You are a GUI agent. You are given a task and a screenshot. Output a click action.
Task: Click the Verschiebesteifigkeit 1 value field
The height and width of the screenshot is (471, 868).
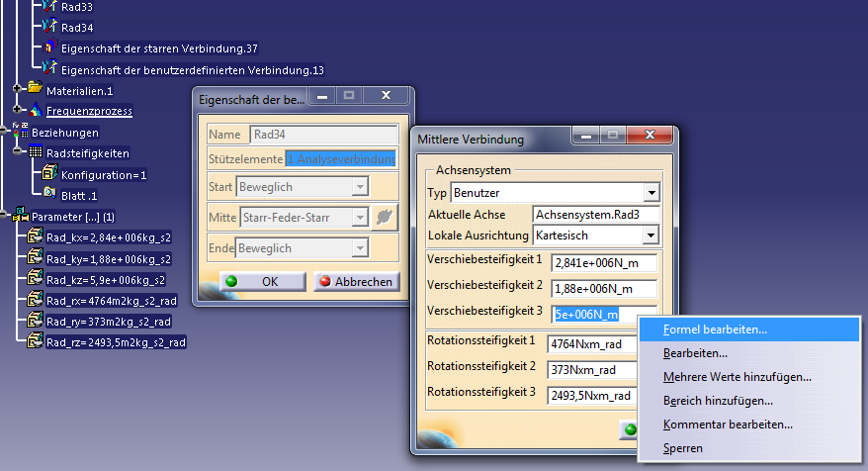(604, 263)
